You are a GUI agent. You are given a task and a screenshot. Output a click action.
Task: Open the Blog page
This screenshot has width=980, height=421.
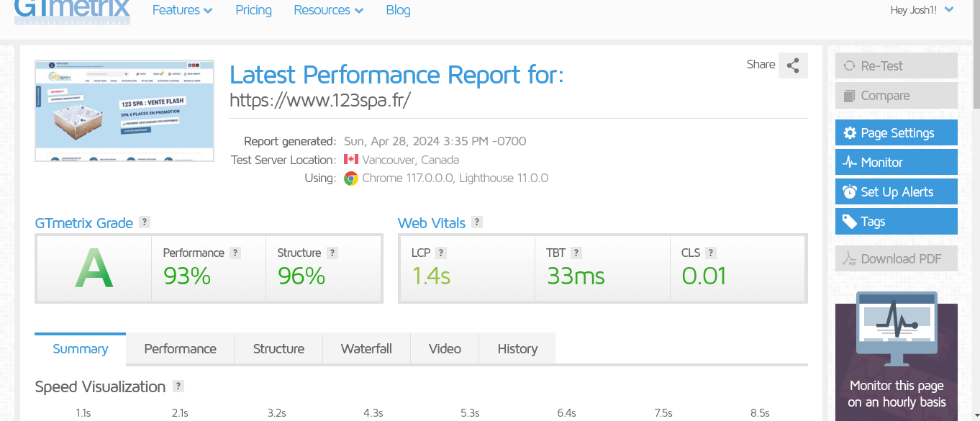point(398,10)
